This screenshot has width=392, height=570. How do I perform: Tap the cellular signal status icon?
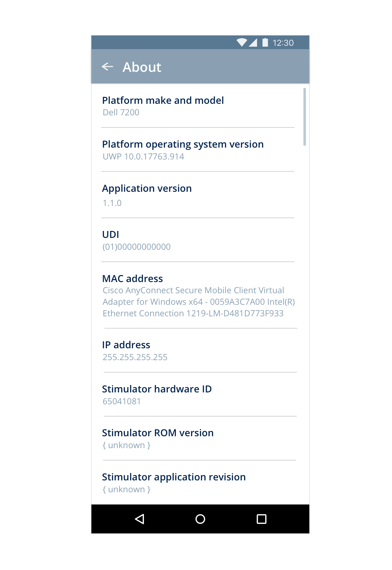point(253,43)
